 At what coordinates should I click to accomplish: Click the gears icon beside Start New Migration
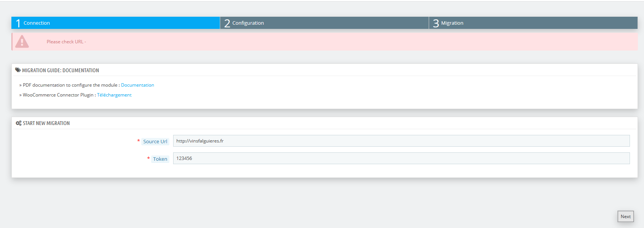[18, 123]
